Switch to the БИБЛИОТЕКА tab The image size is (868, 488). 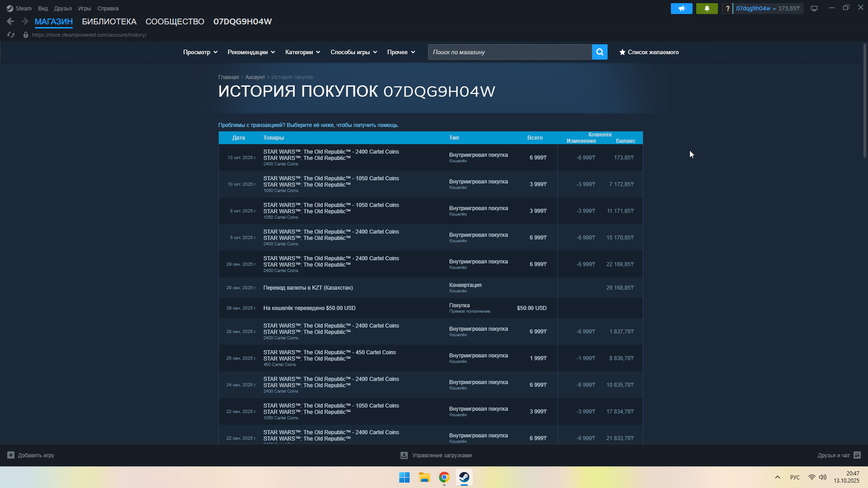(x=109, y=21)
